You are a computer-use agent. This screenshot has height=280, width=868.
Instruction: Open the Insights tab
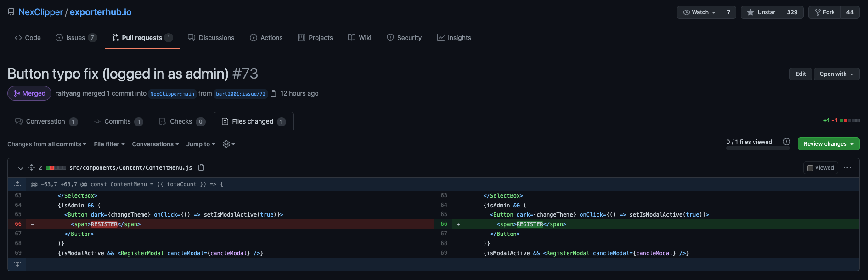(454, 38)
